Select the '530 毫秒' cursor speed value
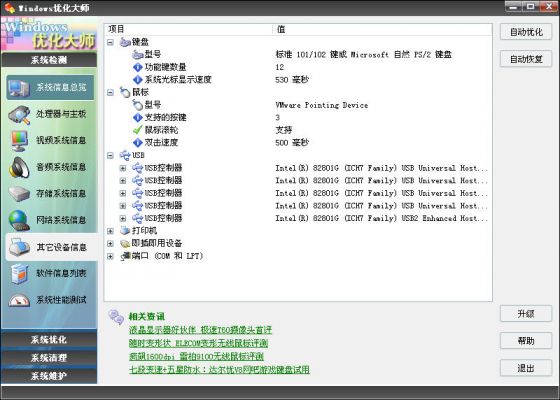Viewport: 560px width, 400px height. [x=292, y=80]
